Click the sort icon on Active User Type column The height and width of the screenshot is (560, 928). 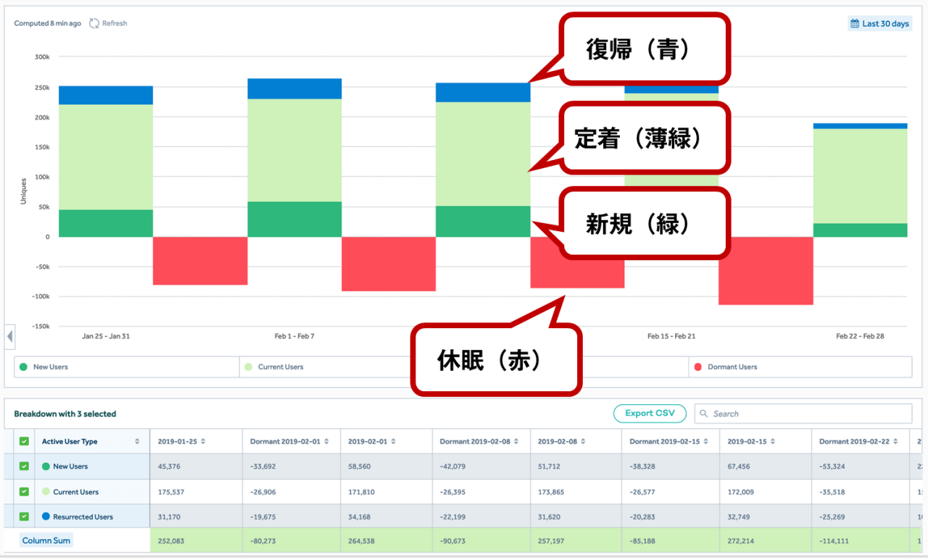point(137,442)
